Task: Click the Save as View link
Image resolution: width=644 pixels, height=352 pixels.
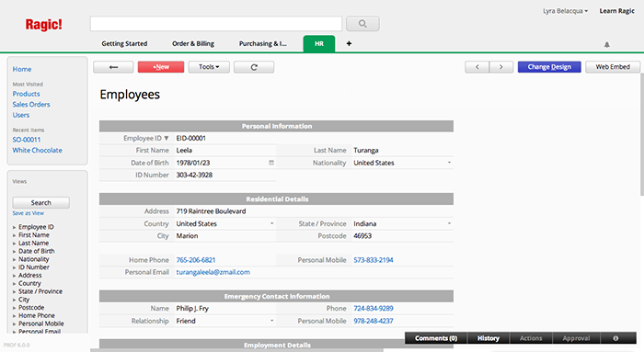Action: (x=28, y=213)
